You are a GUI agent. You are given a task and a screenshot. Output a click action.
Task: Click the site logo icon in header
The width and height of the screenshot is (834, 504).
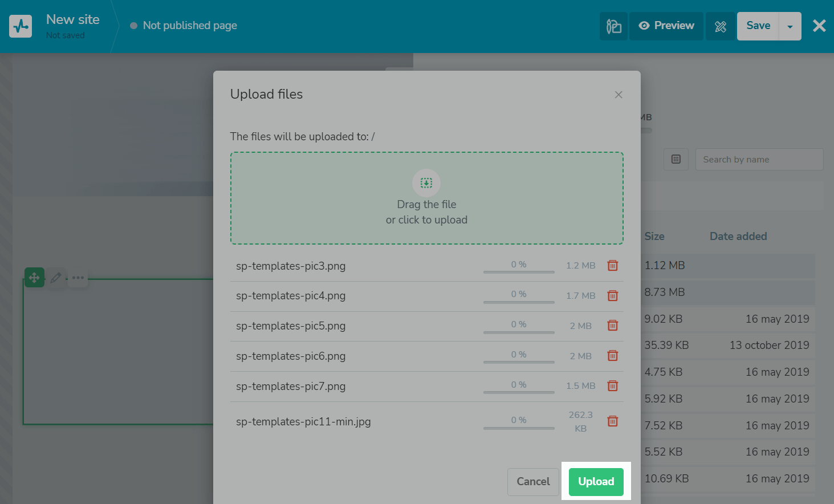[21, 26]
